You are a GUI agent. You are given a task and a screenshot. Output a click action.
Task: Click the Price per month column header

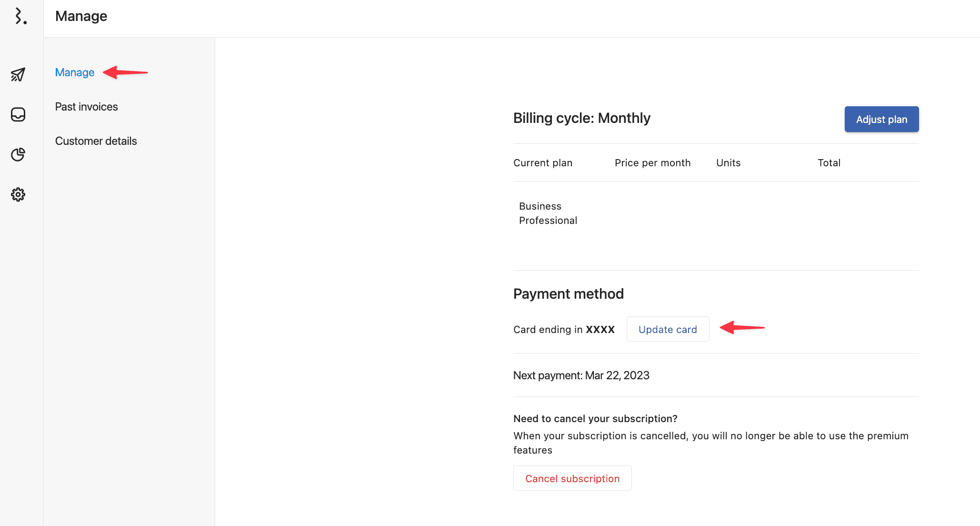[652, 163]
